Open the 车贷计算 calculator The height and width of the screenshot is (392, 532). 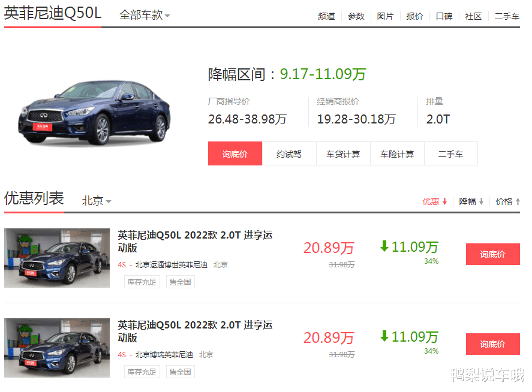tap(343, 153)
